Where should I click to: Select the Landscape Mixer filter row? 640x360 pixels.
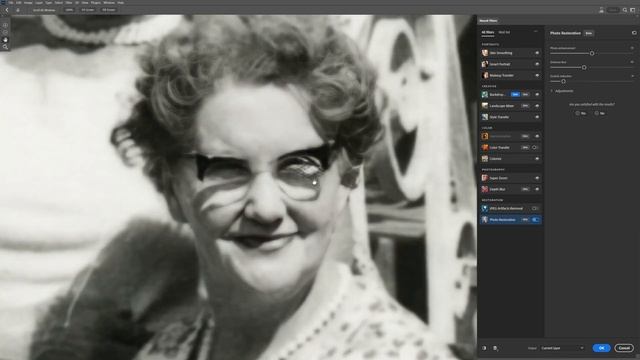click(511, 106)
